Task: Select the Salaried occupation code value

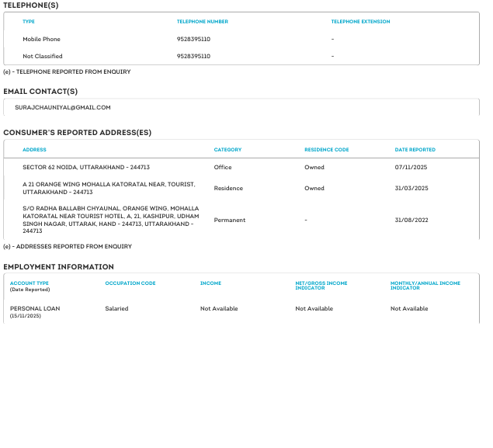Action: [116, 308]
